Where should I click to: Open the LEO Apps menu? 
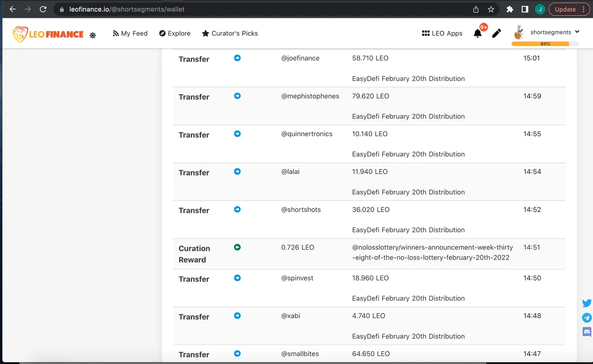click(x=442, y=33)
